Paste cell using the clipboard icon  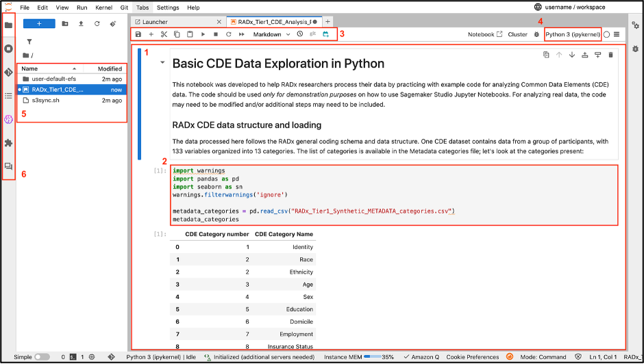click(x=190, y=34)
